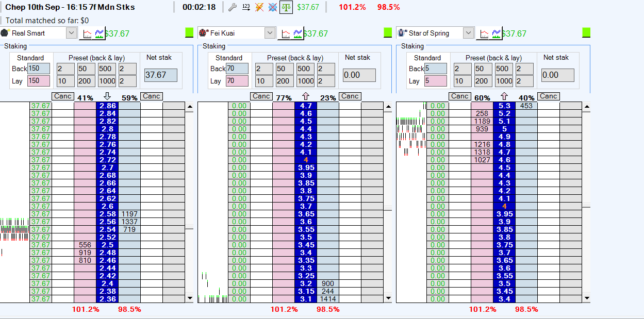
Task: Click price 3.2 in Fei Kuai ladder
Action: pos(306,283)
